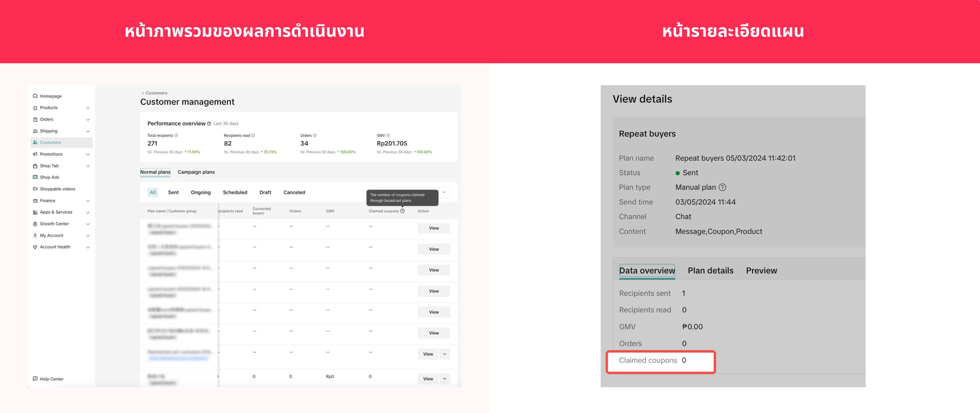Click the Shipping truck icon
This screenshot has width=980, height=413.
[35, 131]
